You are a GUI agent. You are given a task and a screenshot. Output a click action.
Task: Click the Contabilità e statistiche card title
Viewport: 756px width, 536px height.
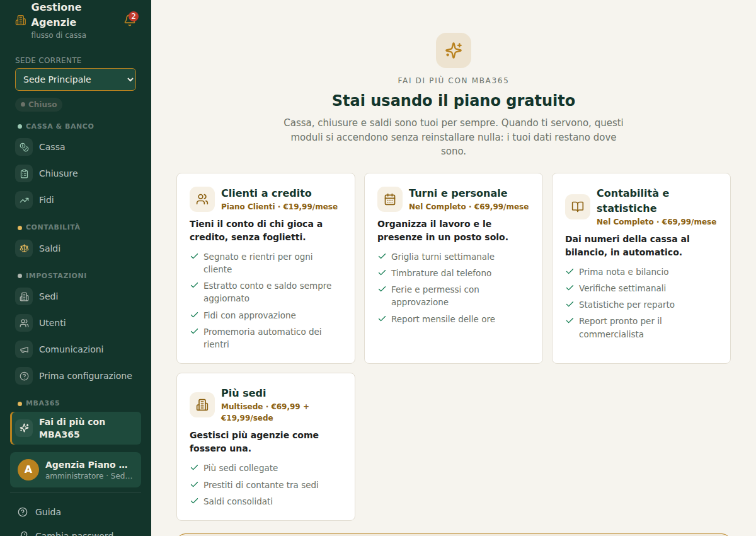(x=633, y=201)
